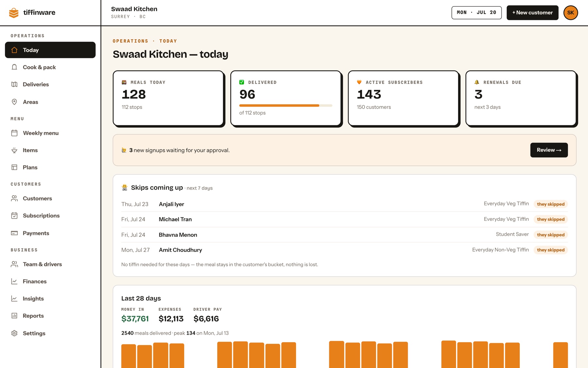This screenshot has height=368, width=588.
Task: Click the Today home icon
Action: [x=14, y=50]
